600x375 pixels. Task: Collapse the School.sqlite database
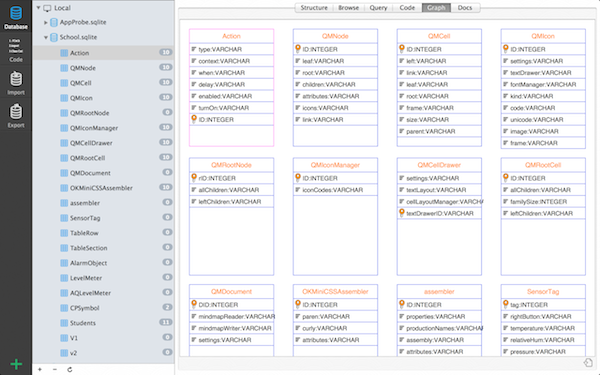[46, 38]
